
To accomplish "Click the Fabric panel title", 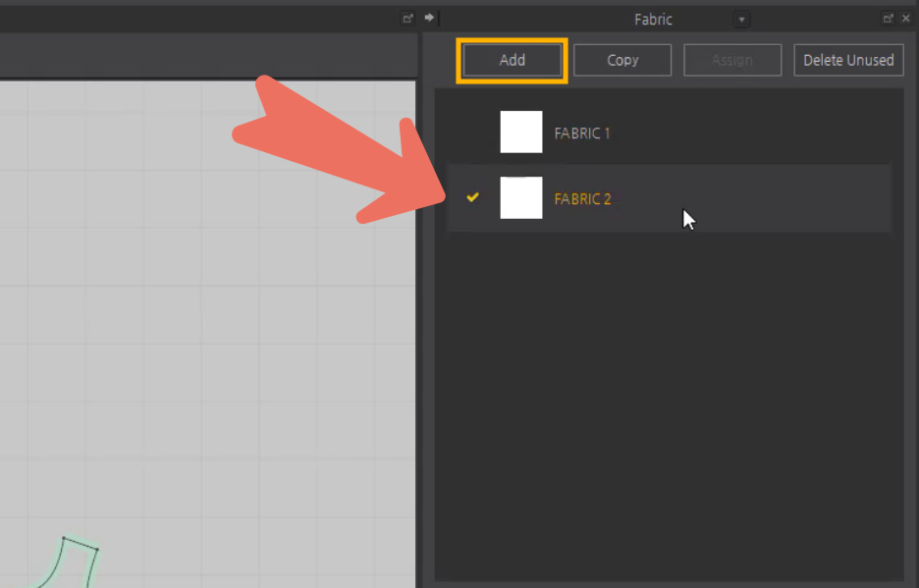I will pyautogui.click(x=653, y=20).
